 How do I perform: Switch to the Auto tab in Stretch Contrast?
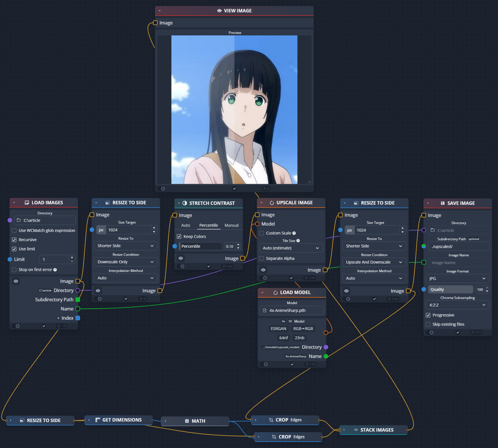185,225
